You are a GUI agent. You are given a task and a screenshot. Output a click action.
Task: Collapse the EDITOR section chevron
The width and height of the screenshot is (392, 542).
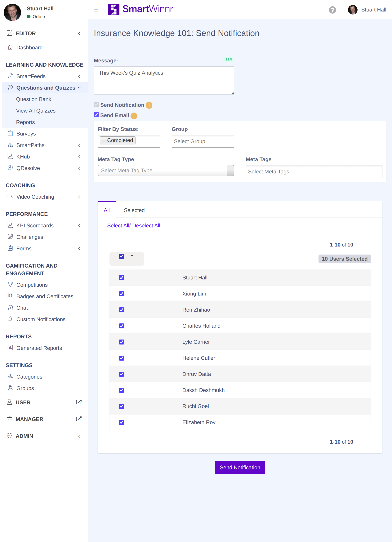[x=79, y=33]
